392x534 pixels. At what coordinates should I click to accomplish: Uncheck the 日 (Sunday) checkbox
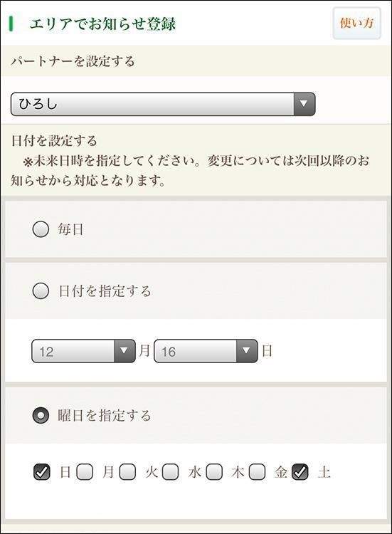[41, 472]
